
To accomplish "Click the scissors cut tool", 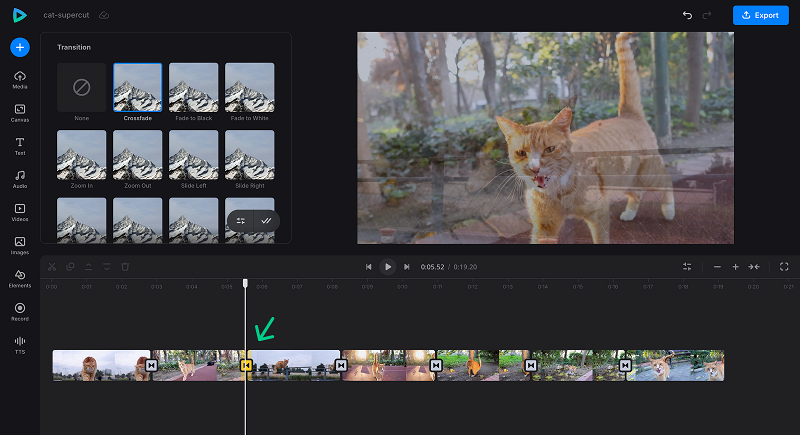I will (x=52, y=267).
